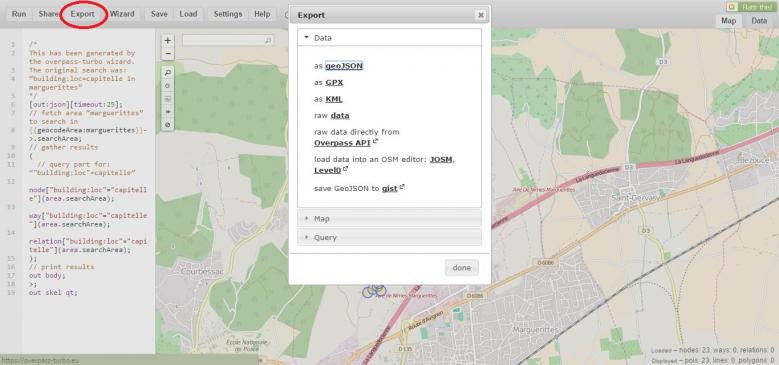Click the map search input field
This screenshot has width=779, height=365.
coord(228,41)
